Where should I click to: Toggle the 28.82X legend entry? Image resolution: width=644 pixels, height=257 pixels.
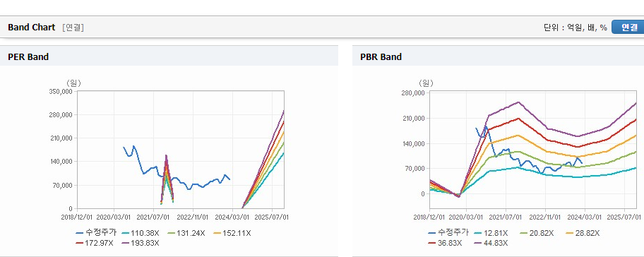pyautogui.click(x=583, y=233)
